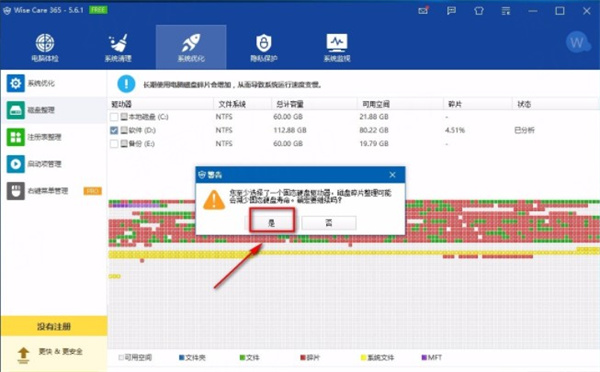Screen dimensions: 600x372
Task: Open the main menu list icon
Action: pos(506,11)
